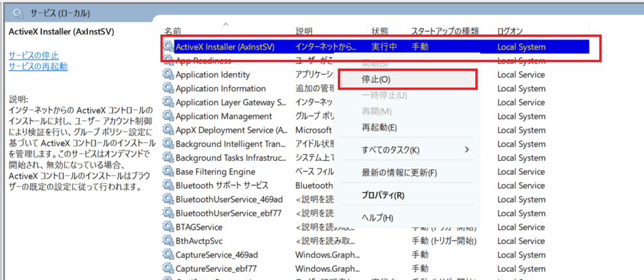
Task: Open ヘルプ(H) from the context menu
Action: tap(377, 218)
